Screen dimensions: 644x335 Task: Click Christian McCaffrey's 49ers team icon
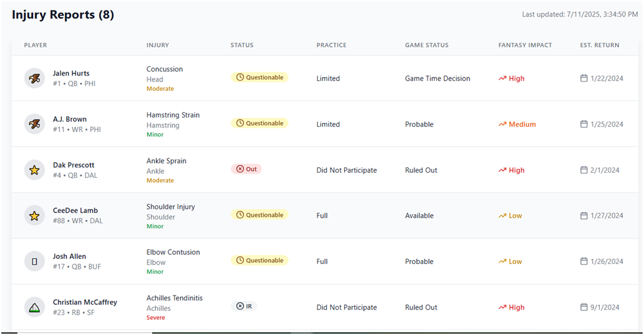tap(34, 307)
